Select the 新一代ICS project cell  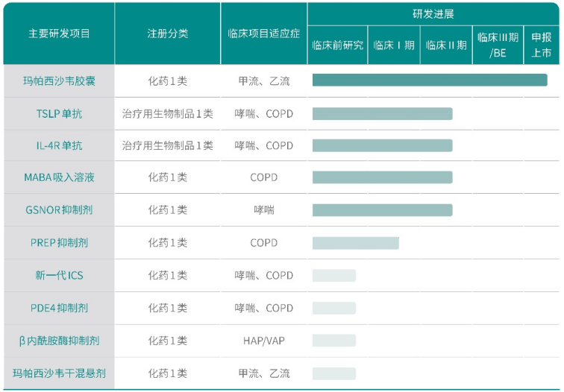[x=59, y=275]
